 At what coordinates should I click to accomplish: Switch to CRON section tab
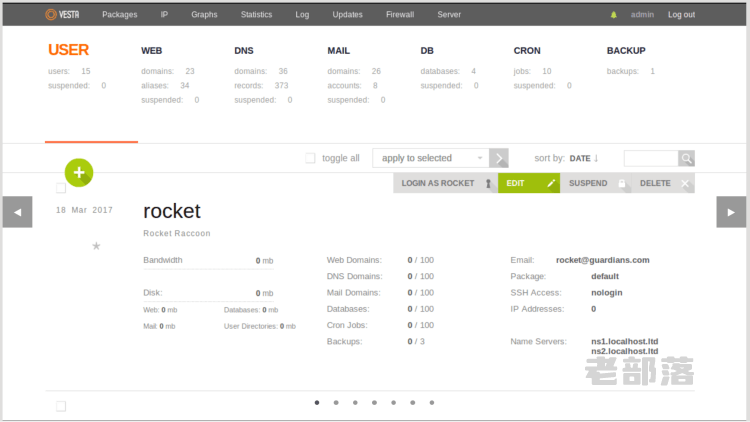527,50
